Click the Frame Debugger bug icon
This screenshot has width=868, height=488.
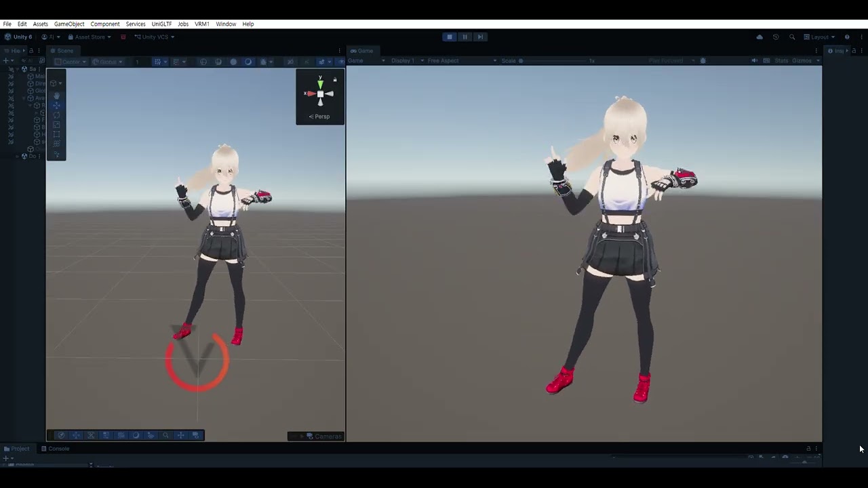[703, 60]
